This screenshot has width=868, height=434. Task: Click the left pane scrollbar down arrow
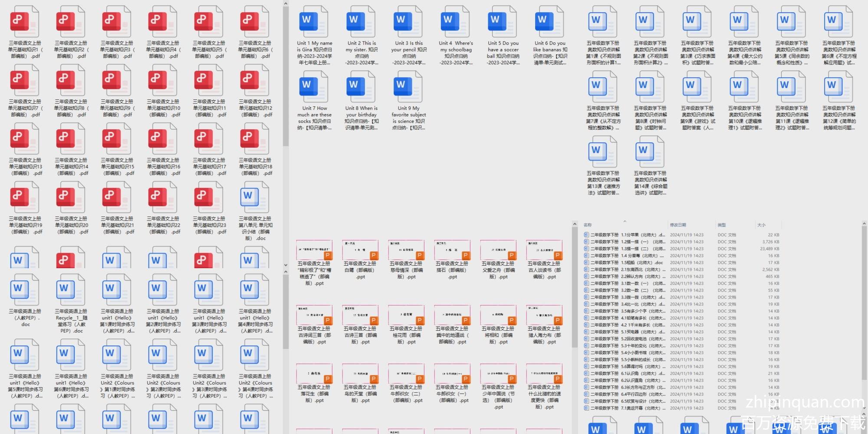pyautogui.click(x=286, y=265)
